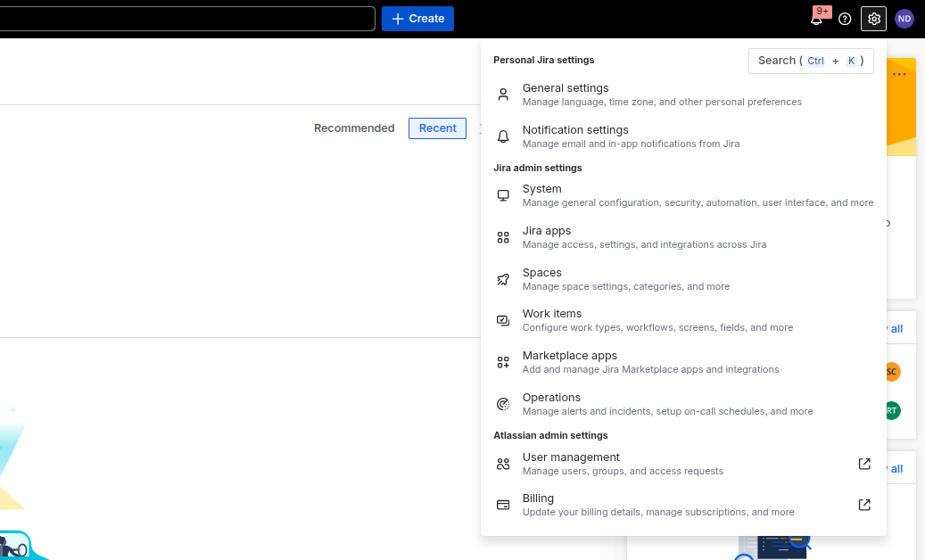Image resolution: width=925 pixels, height=560 pixels.
Task: Click the settings Search box
Action: [x=810, y=61]
